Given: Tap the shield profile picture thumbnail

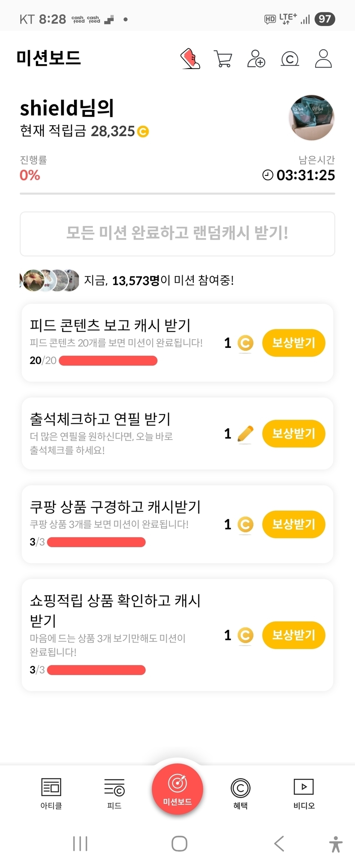Looking at the screenshot, I should pos(311,118).
